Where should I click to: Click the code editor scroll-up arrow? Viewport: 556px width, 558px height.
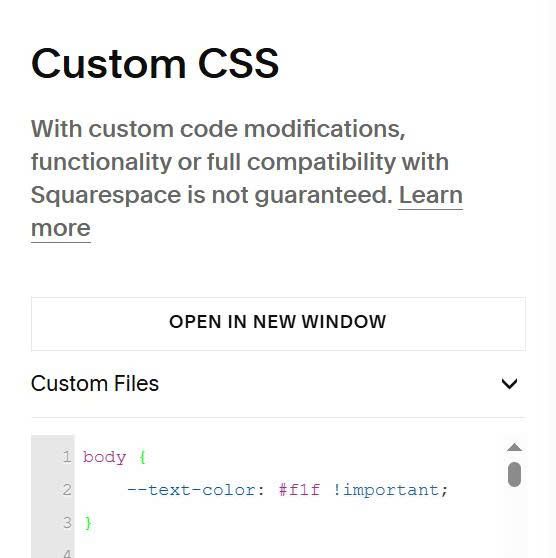point(514,447)
